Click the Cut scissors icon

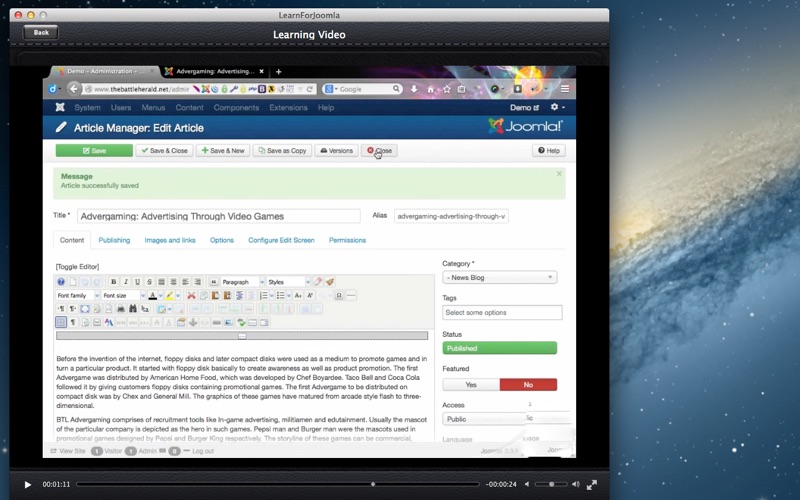pyautogui.click(x=191, y=295)
